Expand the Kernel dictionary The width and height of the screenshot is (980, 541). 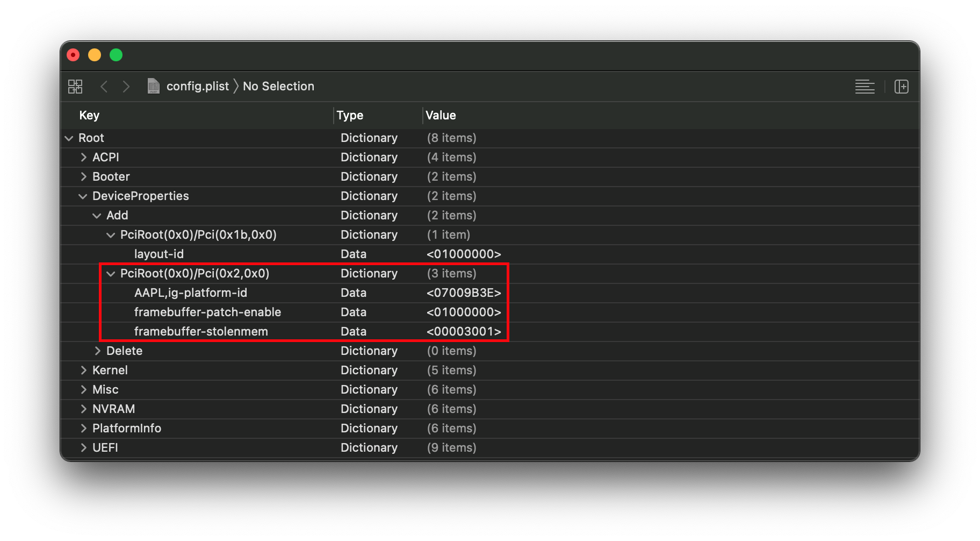(83, 371)
